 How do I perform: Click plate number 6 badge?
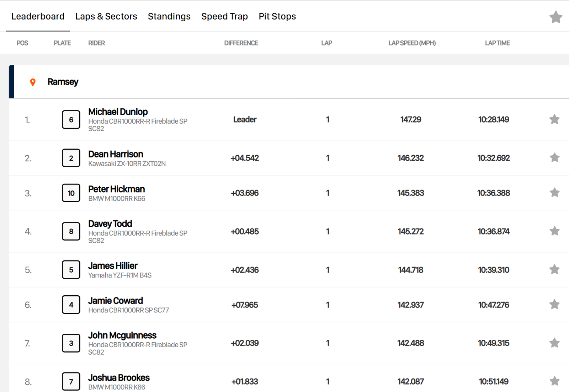coord(71,120)
